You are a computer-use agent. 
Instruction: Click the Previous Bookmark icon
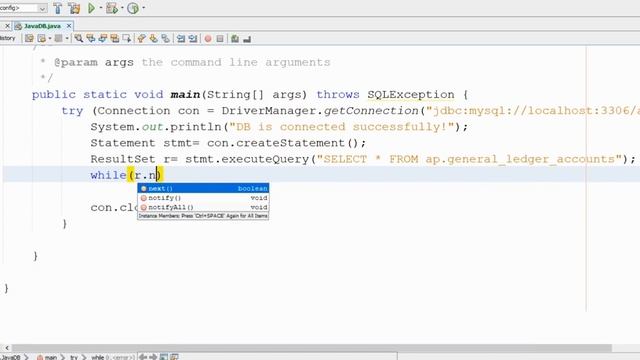141,39
